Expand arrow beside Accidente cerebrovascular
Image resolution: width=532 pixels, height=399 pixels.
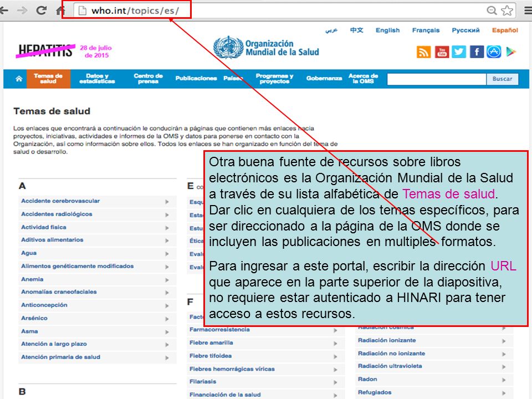(x=167, y=202)
